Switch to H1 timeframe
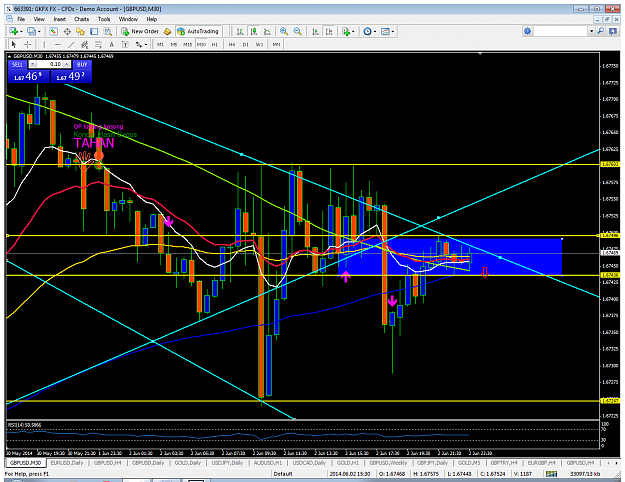The image size is (625, 482). pos(215,45)
